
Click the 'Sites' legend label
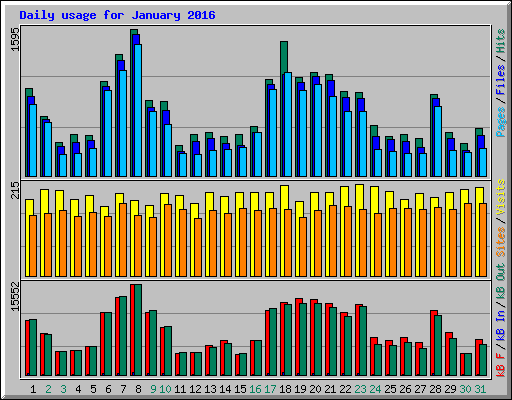tap(501, 242)
